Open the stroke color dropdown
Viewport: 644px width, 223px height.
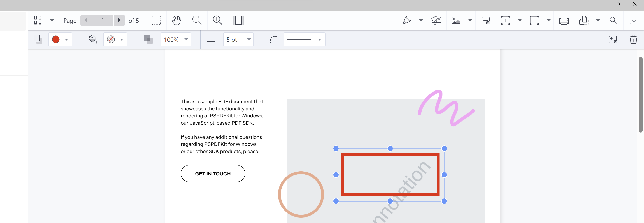[x=66, y=39]
